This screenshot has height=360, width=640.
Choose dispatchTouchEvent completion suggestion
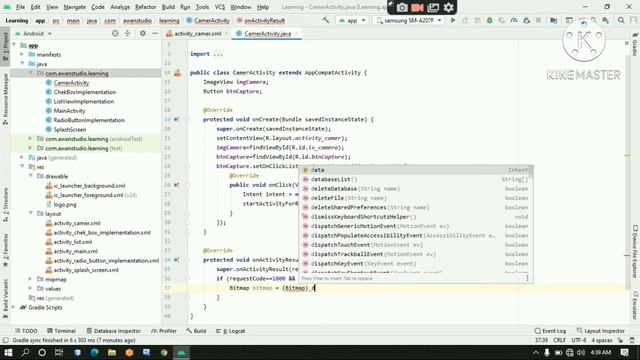coord(416,245)
